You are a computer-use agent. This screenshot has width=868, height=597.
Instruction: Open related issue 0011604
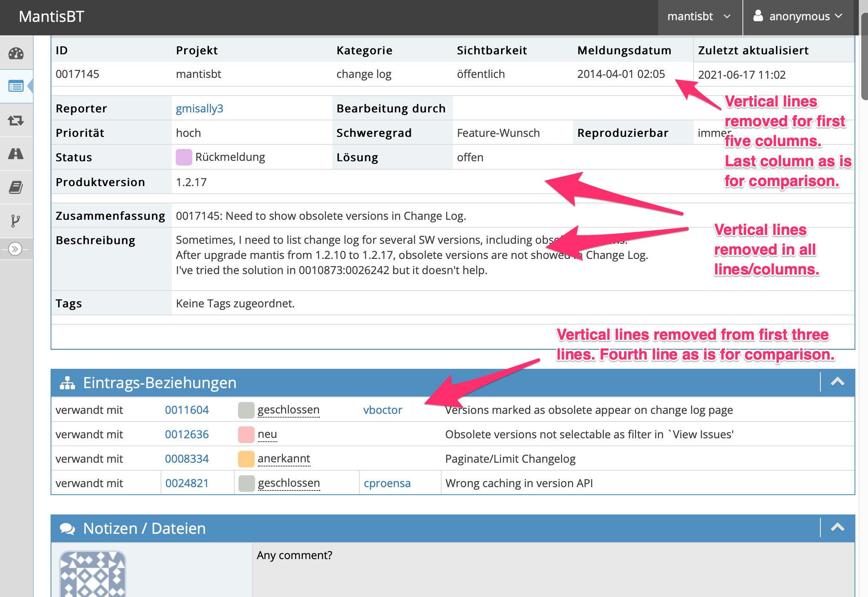coord(187,410)
